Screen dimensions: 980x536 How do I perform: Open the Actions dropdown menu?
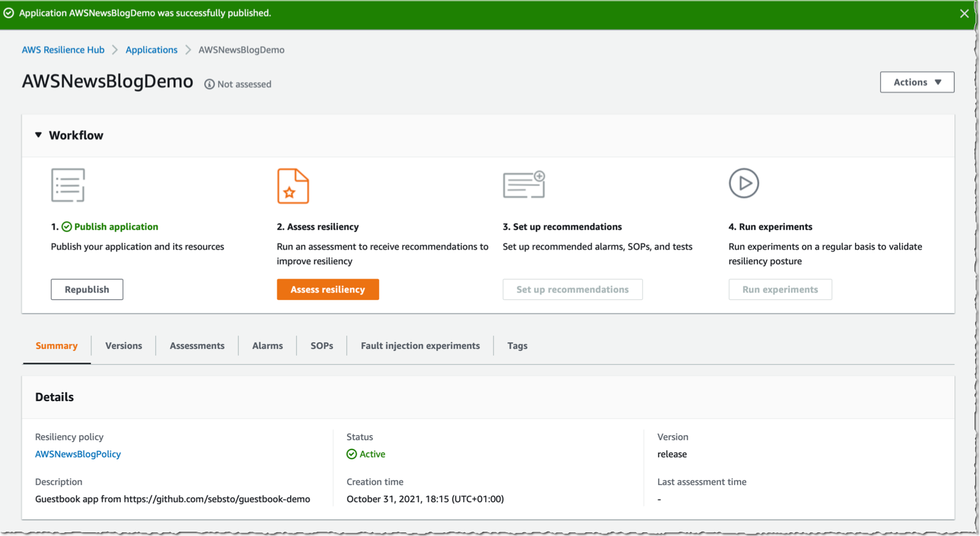(x=917, y=82)
